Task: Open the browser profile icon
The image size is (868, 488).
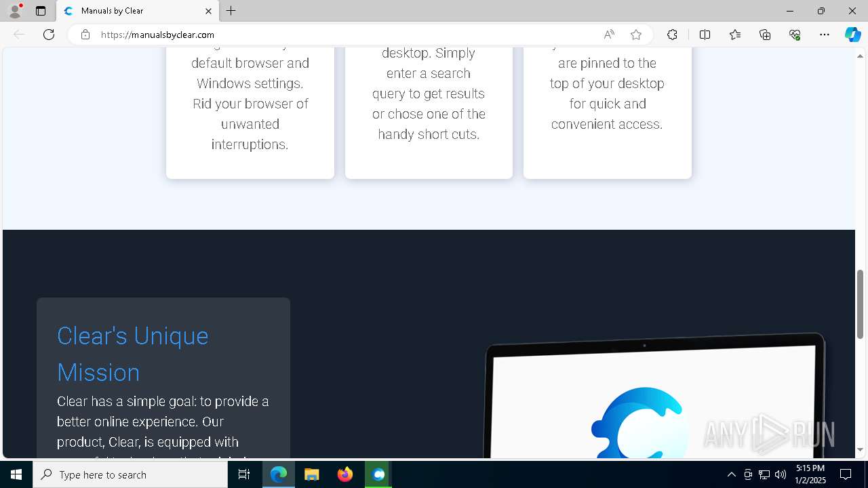Action: pos(14,11)
